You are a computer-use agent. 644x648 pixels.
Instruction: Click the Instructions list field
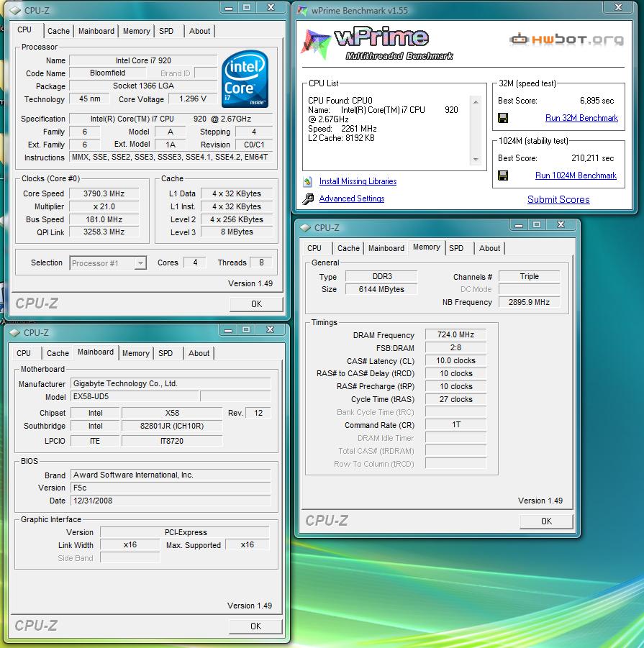point(171,158)
